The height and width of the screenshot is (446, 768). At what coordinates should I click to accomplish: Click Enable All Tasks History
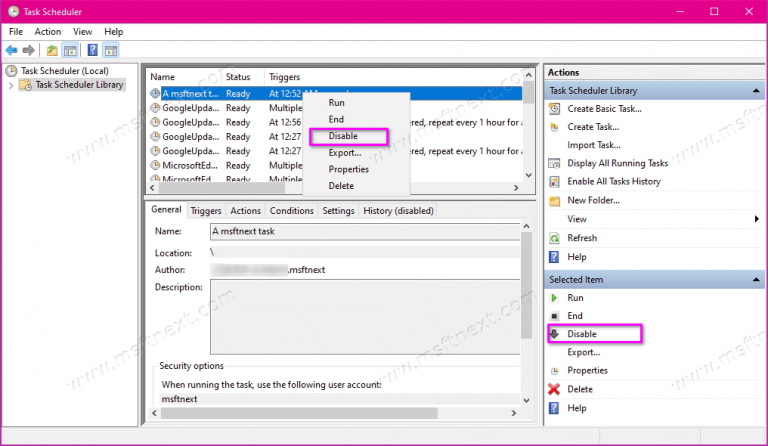[x=613, y=181]
